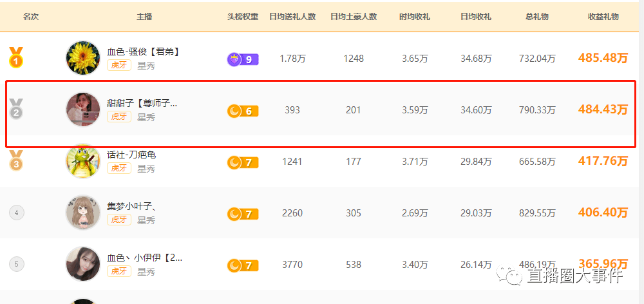This screenshot has width=644, height=304.
Task: Open streamer name 集梦小叶子、
Action: click(x=131, y=207)
